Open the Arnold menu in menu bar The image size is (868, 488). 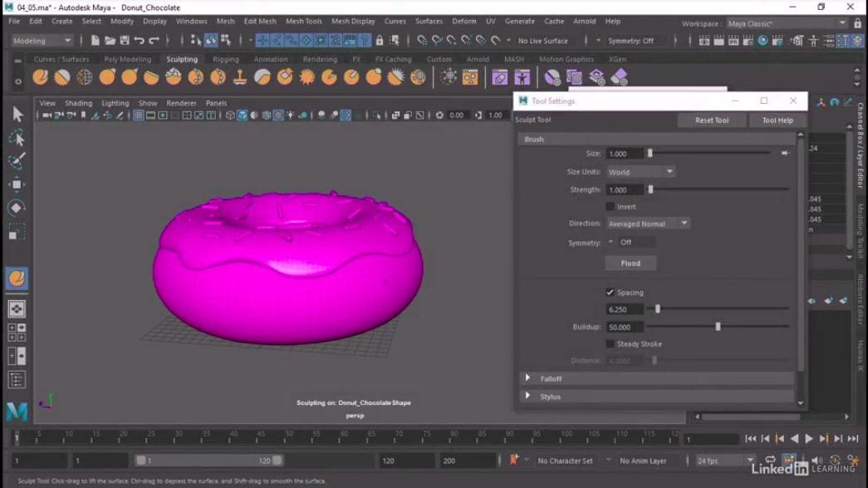(x=585, y=21)
